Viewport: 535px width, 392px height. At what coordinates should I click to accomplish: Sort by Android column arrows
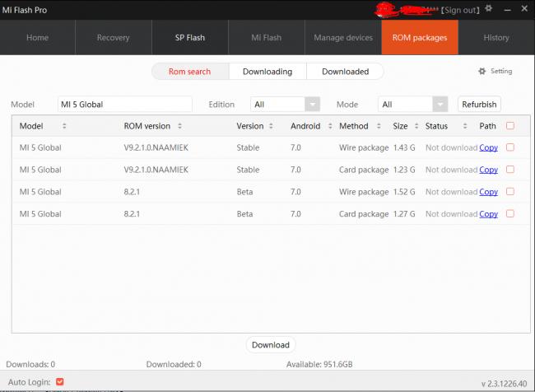[x=330, y=126]
